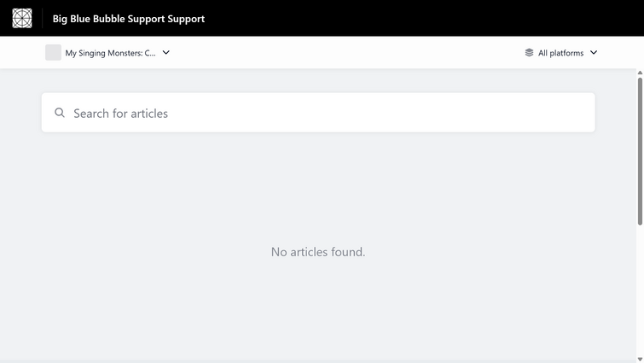
Task: Expand the All platforms chevron arrow
Action: click(x=594, y=53)
